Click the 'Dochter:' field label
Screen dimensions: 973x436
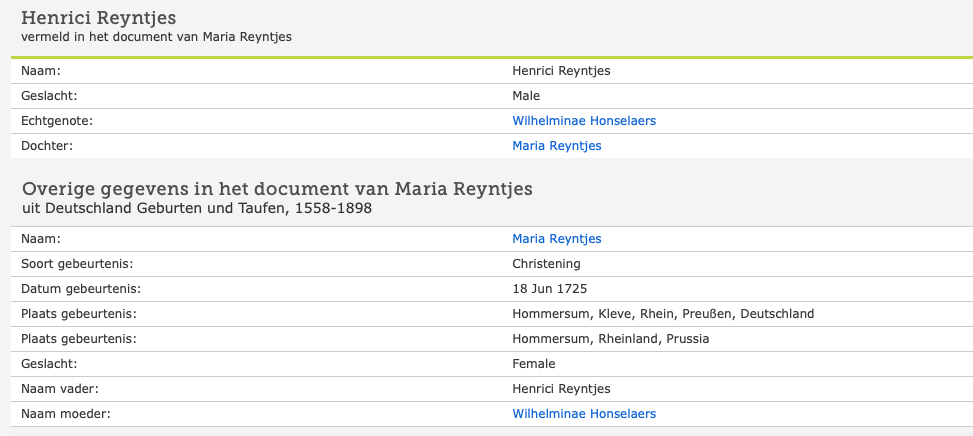[x=47, y=146]
